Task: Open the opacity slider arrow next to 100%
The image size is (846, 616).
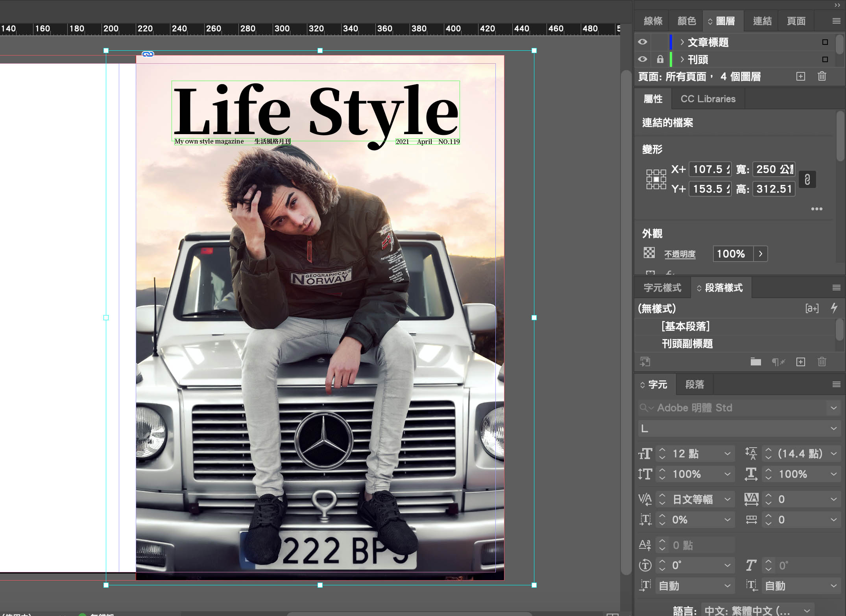Action: [760, 254]
